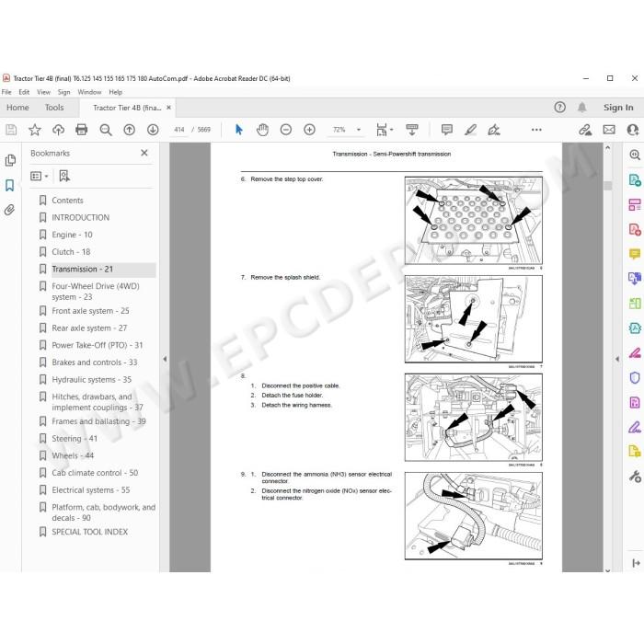Open page thumbnails panel
The image size is (644, 644).
click(10, 160)
